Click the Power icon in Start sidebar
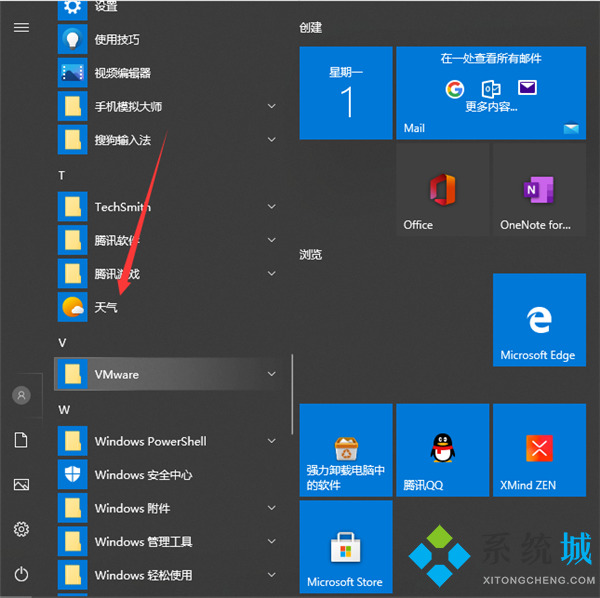The width and height of the screenshot is (600, 598). (x=21, y=574)
